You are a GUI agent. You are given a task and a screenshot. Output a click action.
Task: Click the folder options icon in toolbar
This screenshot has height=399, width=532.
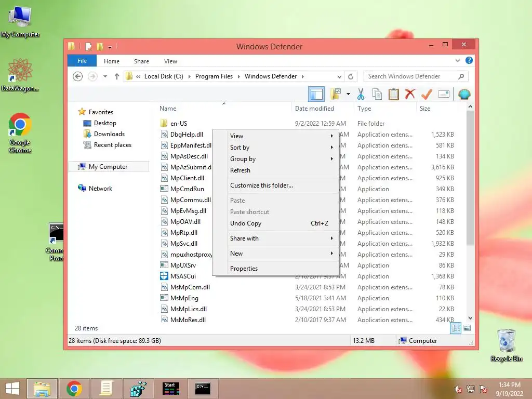[336, 94]
